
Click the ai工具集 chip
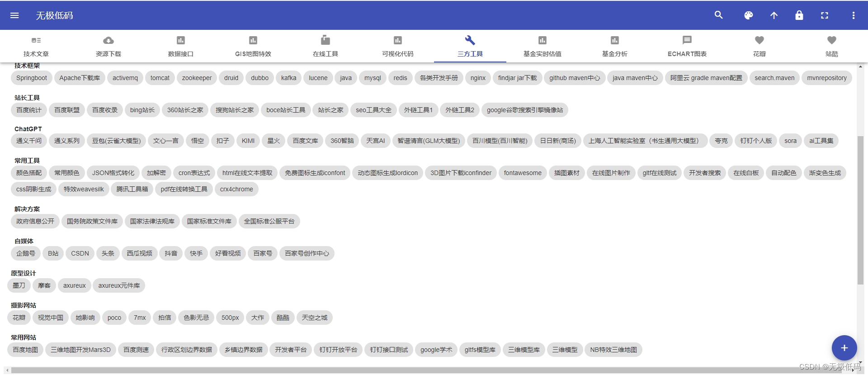821,141
